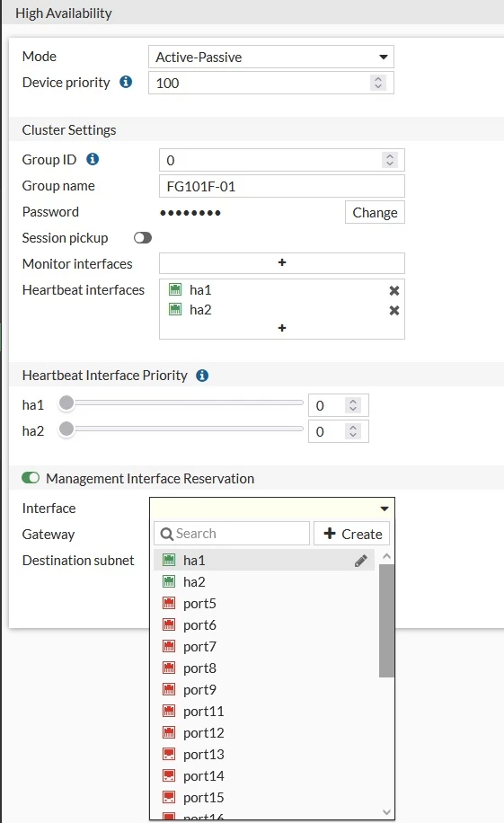Remove ha1 from Heartbeat interfaces
This screenshot has width=504, height=823.
coord(394,290)
